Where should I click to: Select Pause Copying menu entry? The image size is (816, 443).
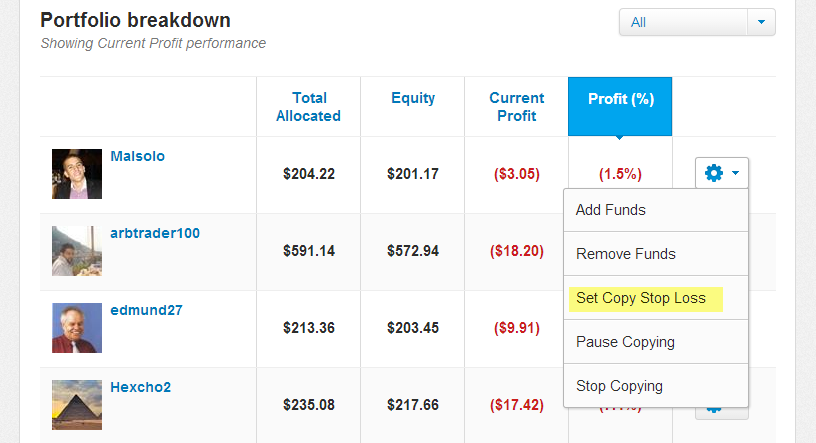656,342
